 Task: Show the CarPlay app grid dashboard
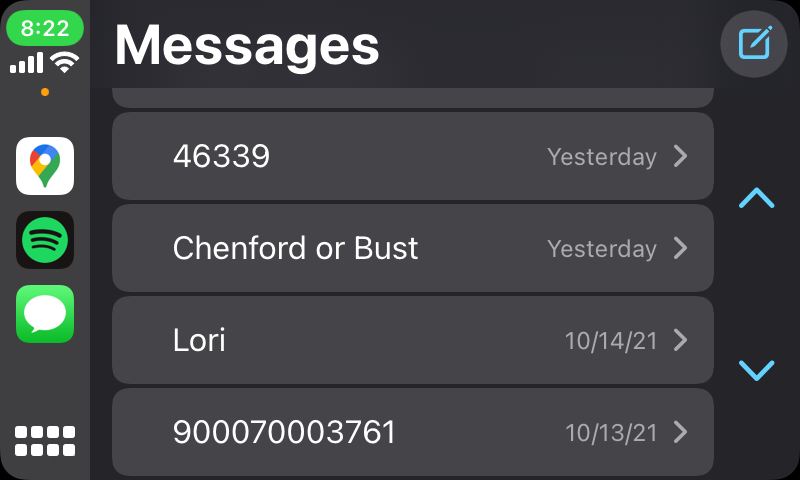coord(45,441)
